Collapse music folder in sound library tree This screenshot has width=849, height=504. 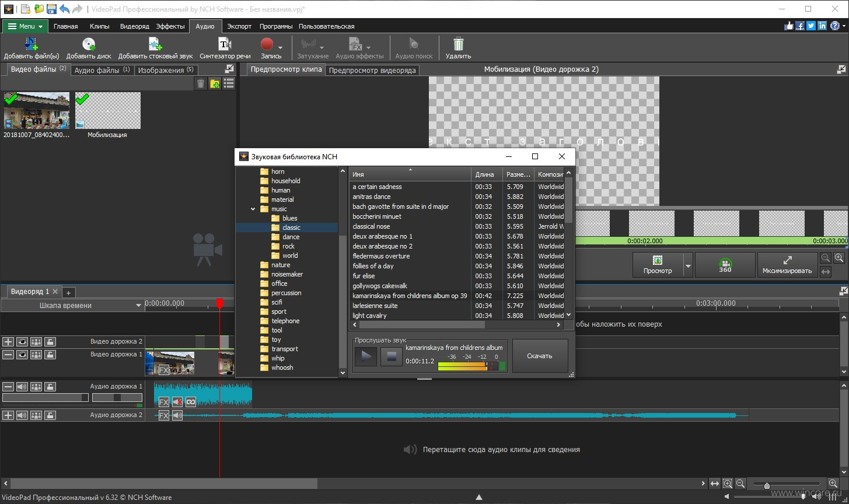(253, 209)
